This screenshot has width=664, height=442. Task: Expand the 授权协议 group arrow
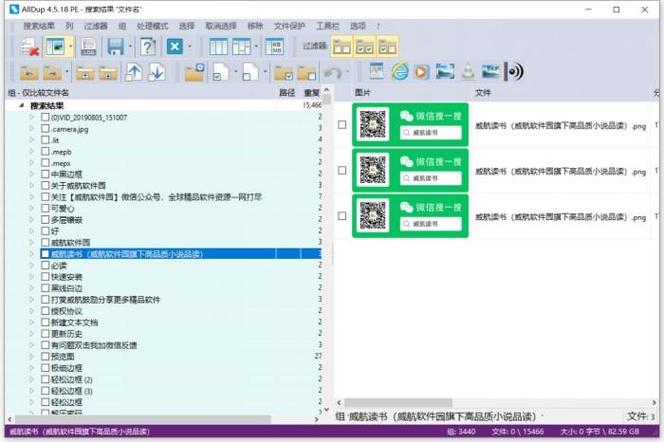point(32,311)
